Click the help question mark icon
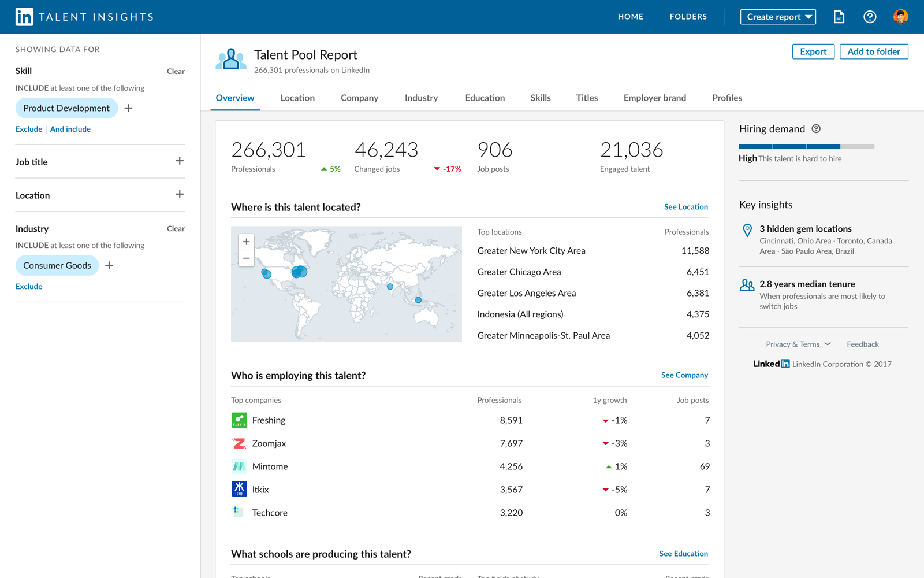Viewport: 924px width, 578px height. [x=870, y=17]
